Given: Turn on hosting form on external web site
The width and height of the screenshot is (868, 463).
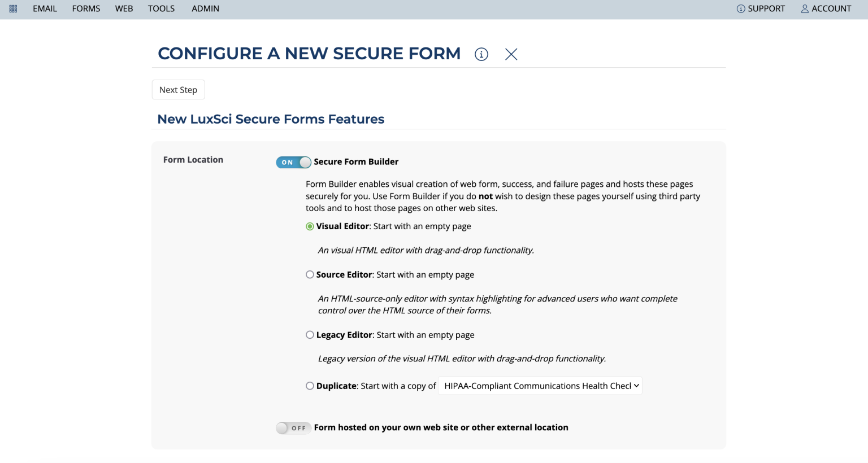Looking at the screenshot, I should coord(293,427).
